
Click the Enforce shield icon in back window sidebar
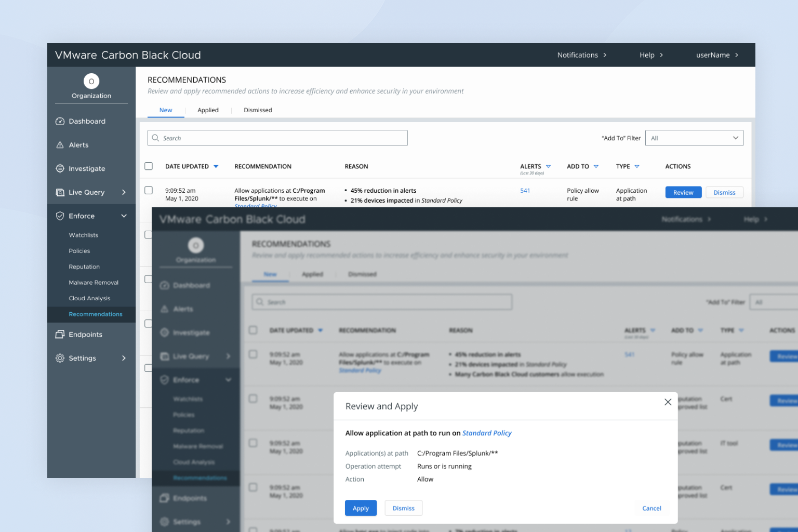(60, 216)
